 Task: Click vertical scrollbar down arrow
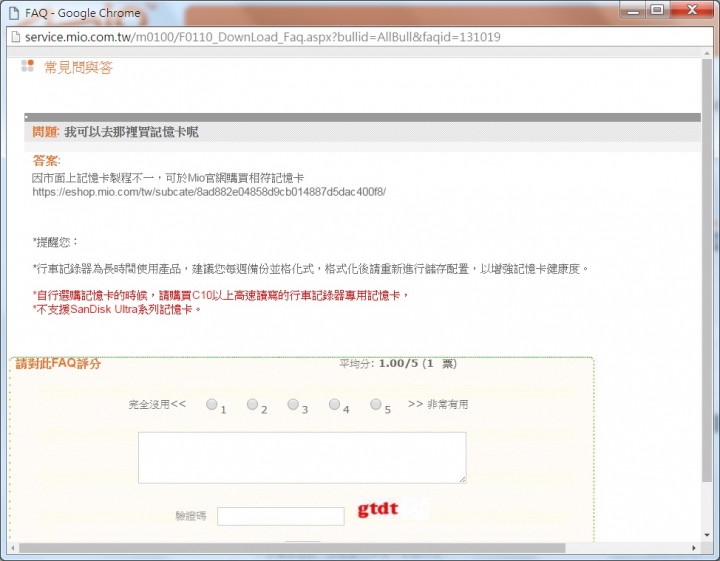pos(707,535)
